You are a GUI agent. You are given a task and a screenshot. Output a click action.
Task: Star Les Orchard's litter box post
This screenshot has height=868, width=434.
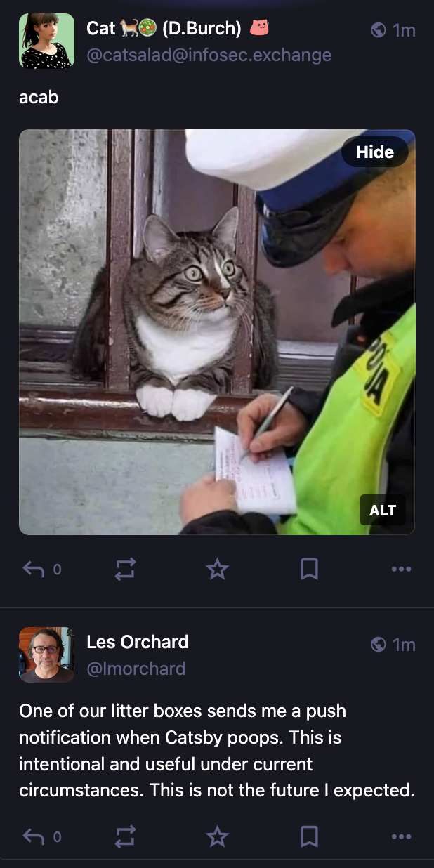tap(218, 836)
